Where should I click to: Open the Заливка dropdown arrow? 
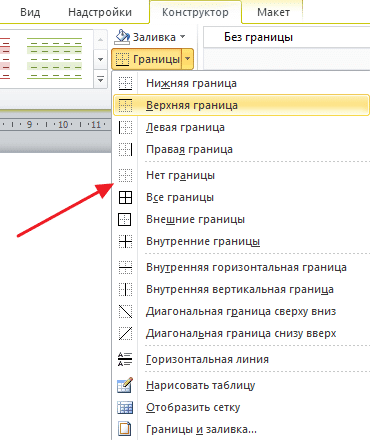pos(183,37)
